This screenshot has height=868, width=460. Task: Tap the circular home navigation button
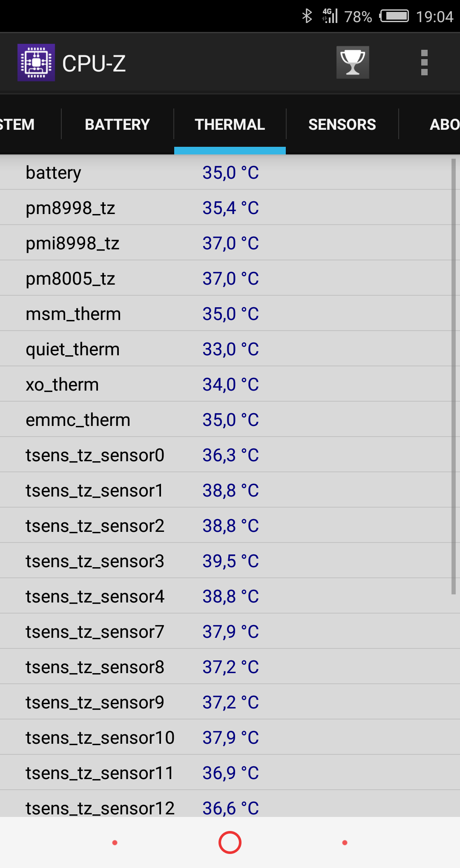230,842
